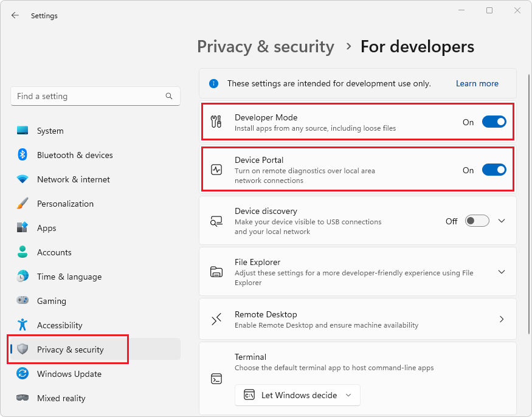The height and width of the screenshot is (417, 532).
Task: Open Bluetooth & devices settings
Action: point(23,155)
